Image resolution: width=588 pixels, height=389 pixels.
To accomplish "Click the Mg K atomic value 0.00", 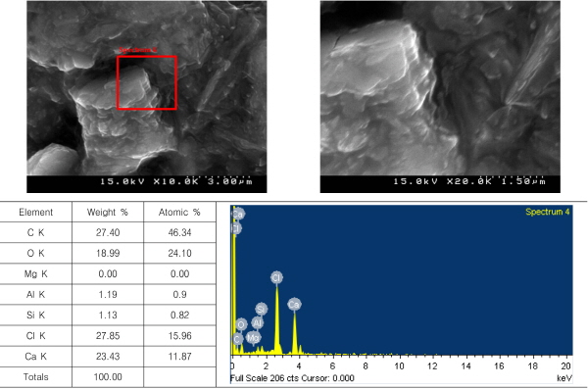I will pos(179,274).
